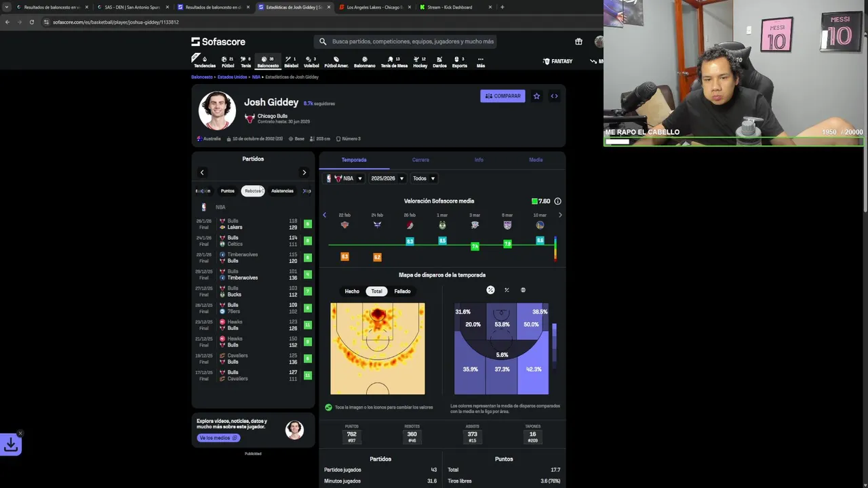The width and height of the screenshot is (868, 488).
Task: Open the FANTASY link
Action: [557, 62]
